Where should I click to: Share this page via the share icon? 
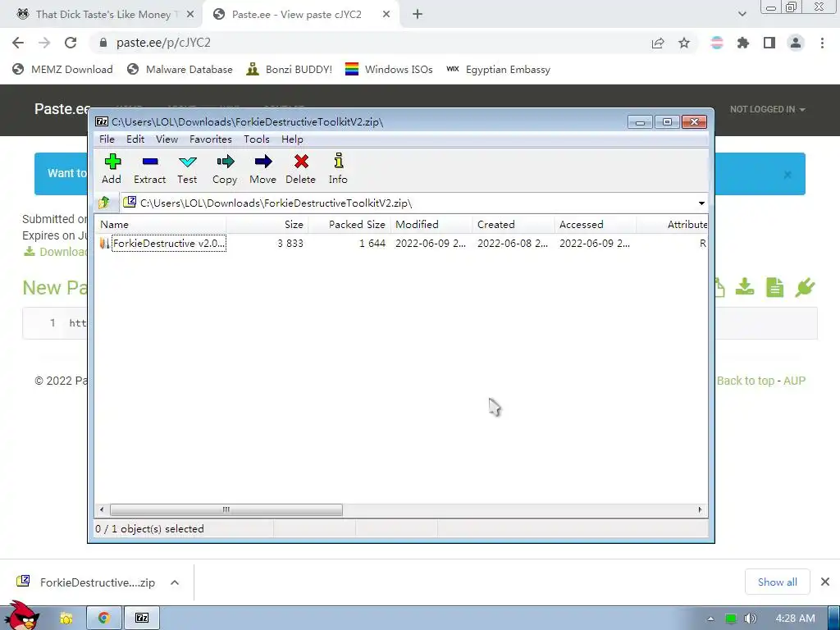(658, 43)
